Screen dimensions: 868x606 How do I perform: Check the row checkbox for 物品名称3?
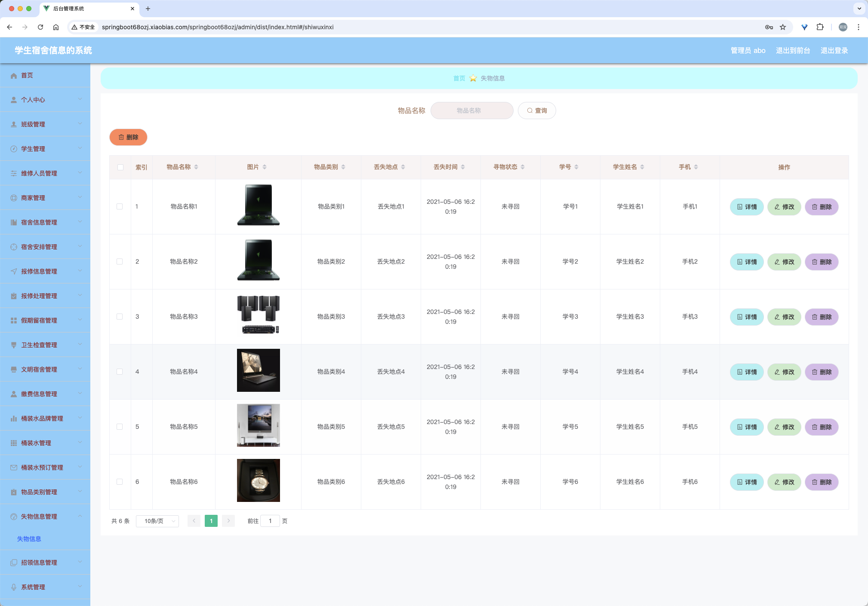[120, 317]
